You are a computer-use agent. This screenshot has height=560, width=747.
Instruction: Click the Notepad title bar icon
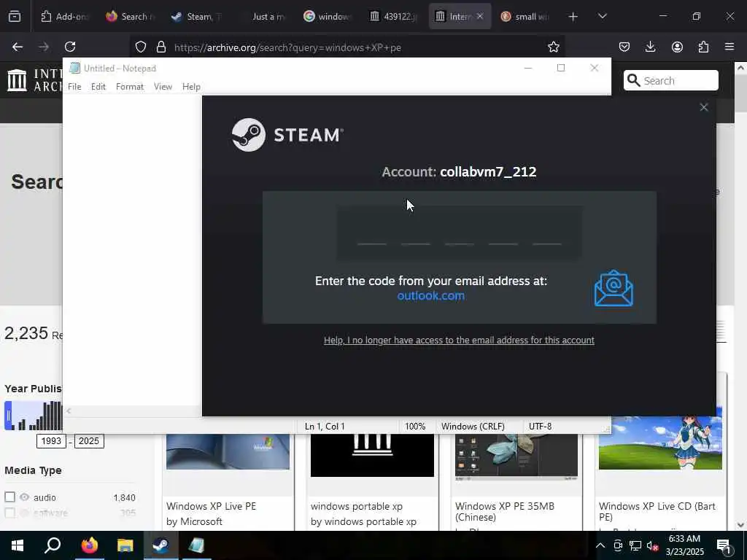pos(74,68)
